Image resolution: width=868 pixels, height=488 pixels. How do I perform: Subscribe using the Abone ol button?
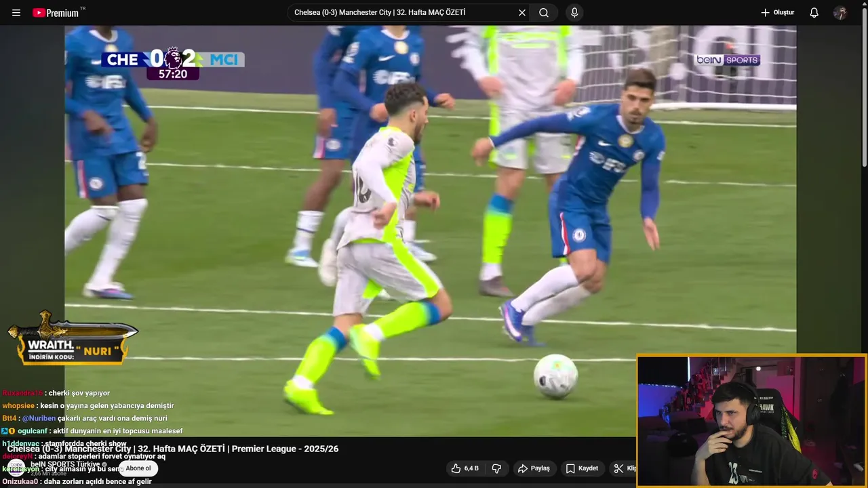pyautogui.click(x=138, y=468)
